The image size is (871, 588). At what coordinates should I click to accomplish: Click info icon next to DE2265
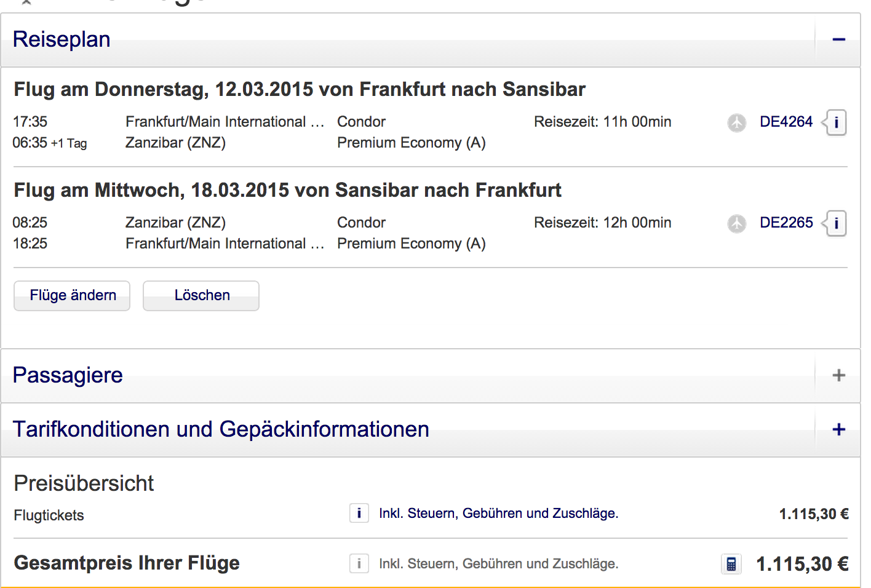click(x=836, y=223)
